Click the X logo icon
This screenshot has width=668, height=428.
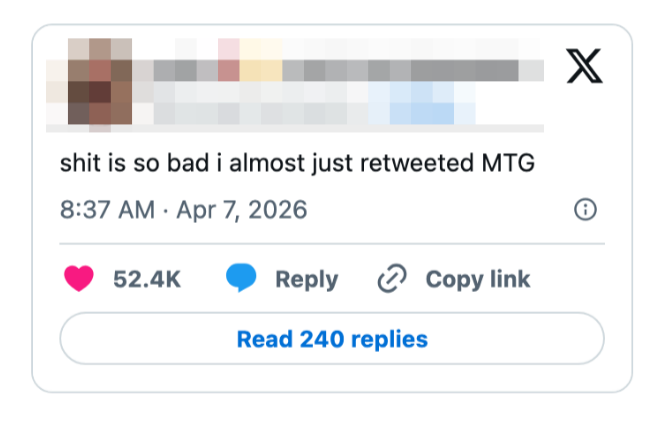(587, 66)
